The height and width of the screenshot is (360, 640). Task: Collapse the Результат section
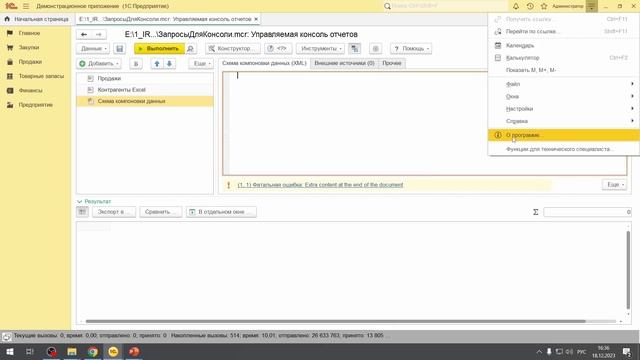click(x=94, y=202)
